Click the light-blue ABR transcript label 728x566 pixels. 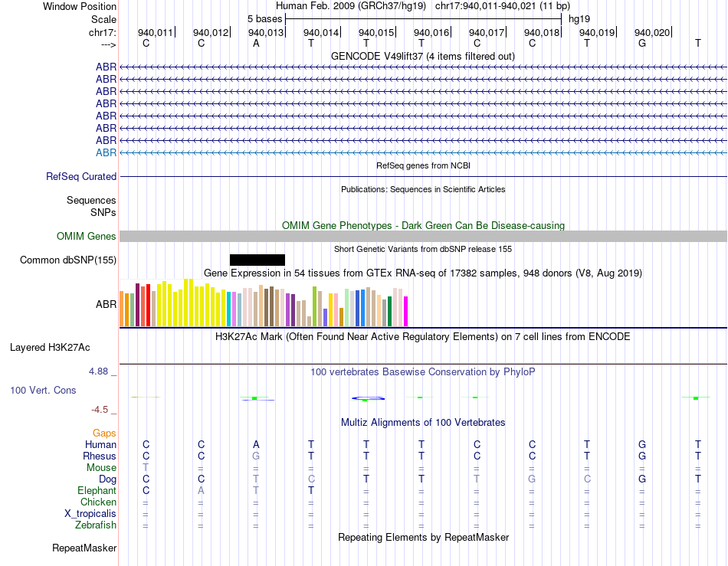tap(106, 152)
